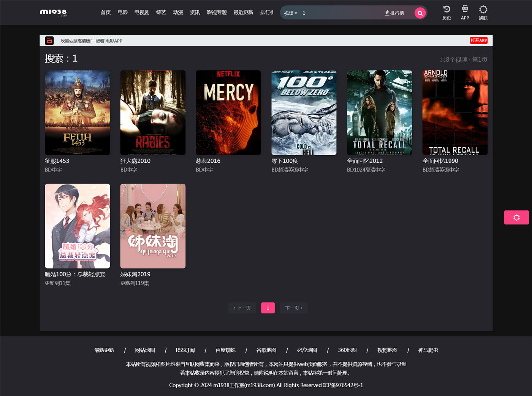This screenshot has width=532, height=396.
Task: Open the 姊妹淘2019 poster
Action: [153, 226]
